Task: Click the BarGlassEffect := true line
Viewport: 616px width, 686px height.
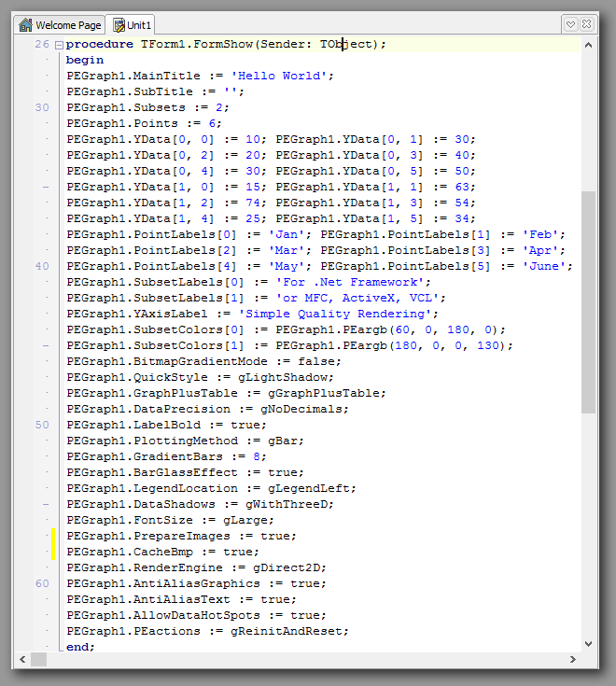Action: coord(185,472)
